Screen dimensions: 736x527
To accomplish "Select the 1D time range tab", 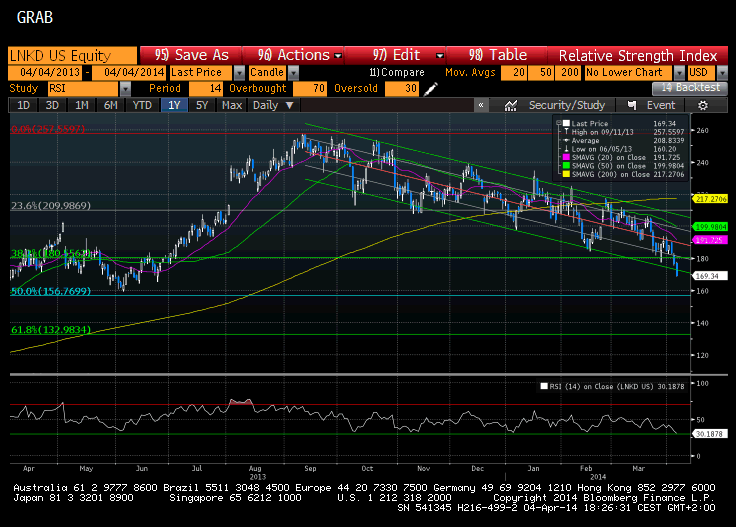I will click(23, 105).
